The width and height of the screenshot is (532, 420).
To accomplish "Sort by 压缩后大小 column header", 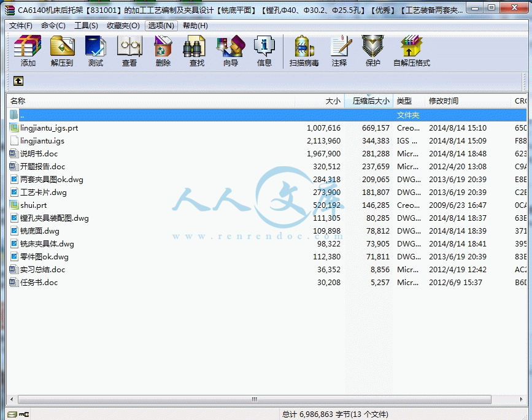I will (x=369, y=101).
